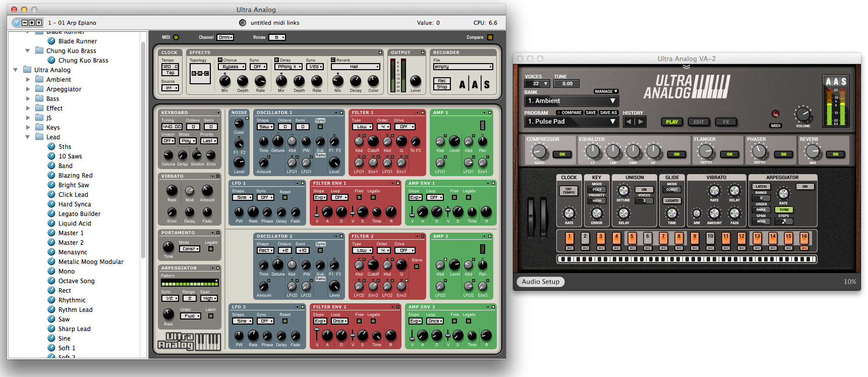
Task: Click the plus icon in the preset toolbar
Action: (32, 23)
